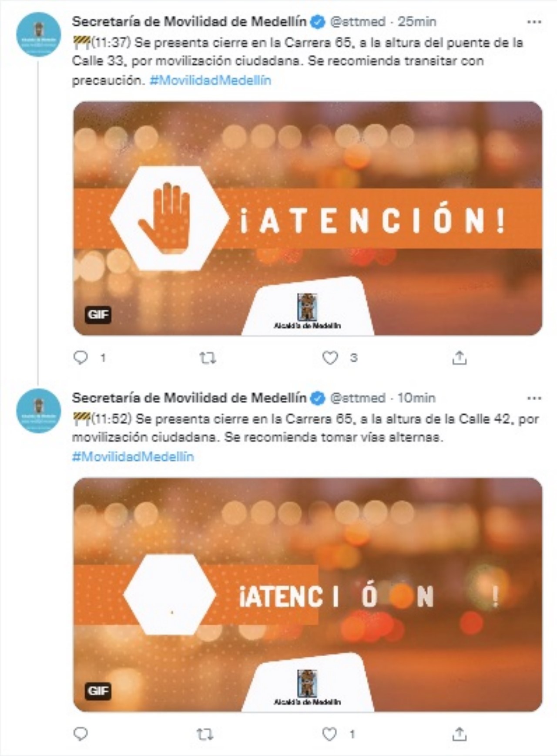
Task: Play the second ¡ATENCIÓN! GIF
Action: coord(307,594)
